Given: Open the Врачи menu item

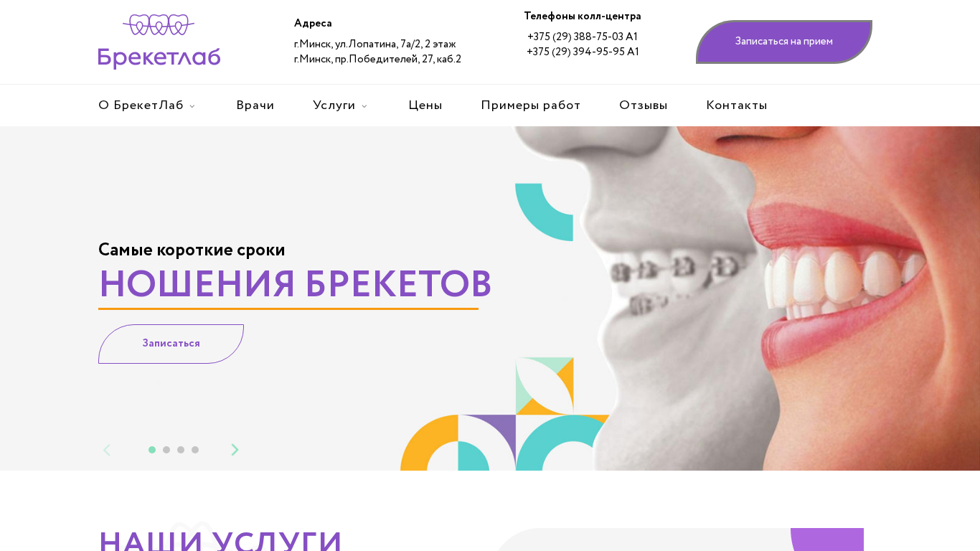Looking at the screenshot, I should coord(255,105).
